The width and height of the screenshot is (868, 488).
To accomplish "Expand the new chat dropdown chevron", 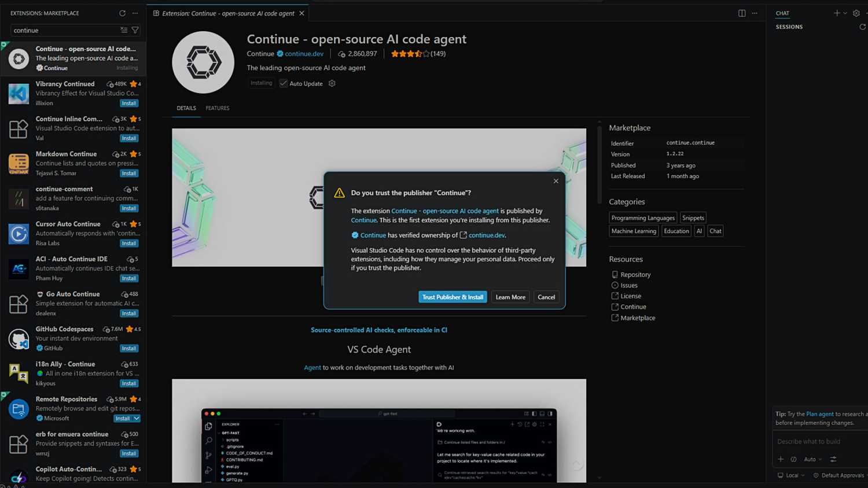I will tap(845, 13).
